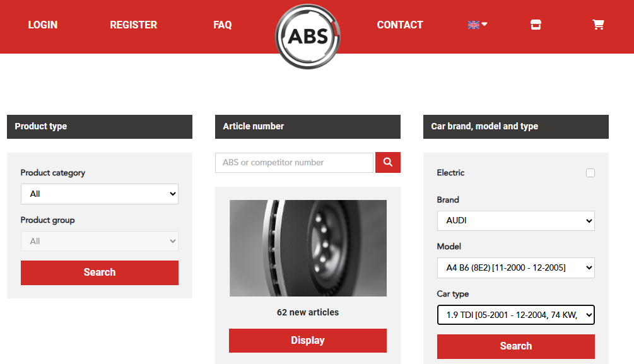Viewport: 634px width, 364px height.
Task: Focus the ABS or competitor number field
Action: tap(294, 163)
